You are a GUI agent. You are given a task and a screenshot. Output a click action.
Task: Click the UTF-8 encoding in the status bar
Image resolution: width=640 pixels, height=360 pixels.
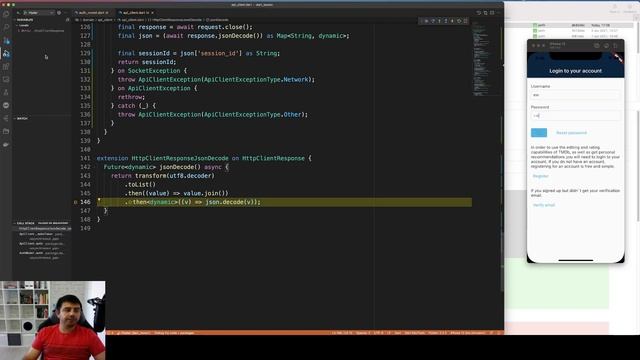coord(378,333)
